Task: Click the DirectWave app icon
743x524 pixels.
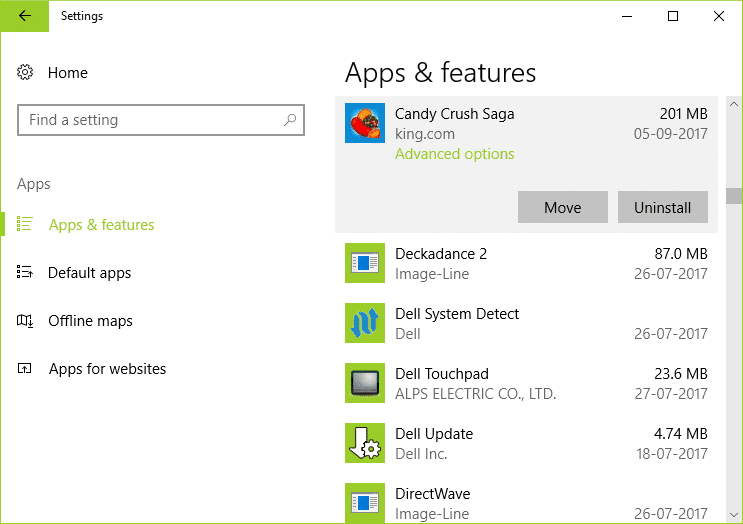Action: tap(365, 503)
